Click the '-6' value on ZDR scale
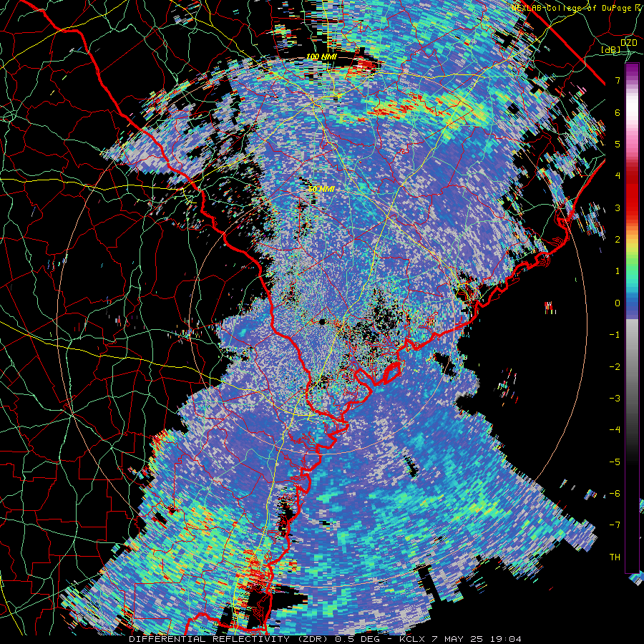Screen dimensions: 644x644 (615, 493)
